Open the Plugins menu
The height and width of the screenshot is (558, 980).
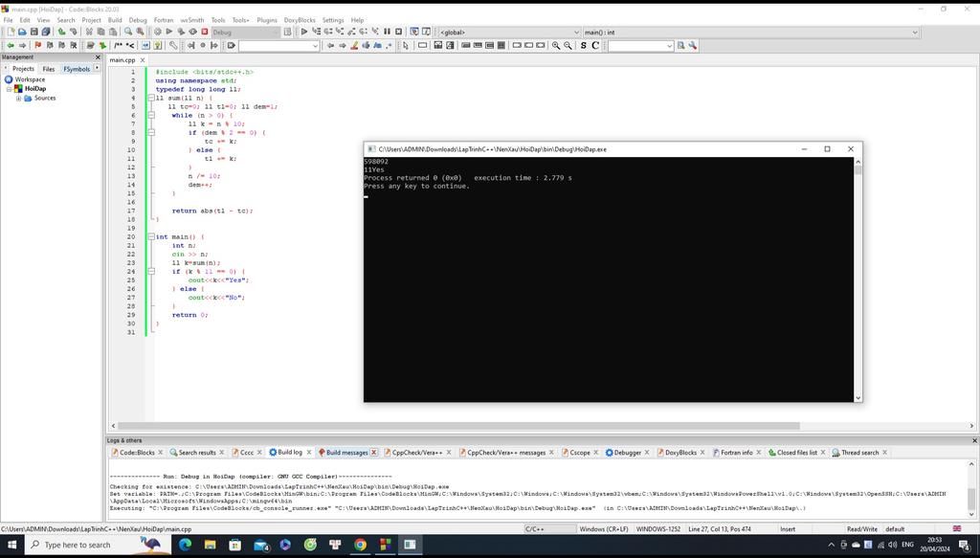(267, 20)
